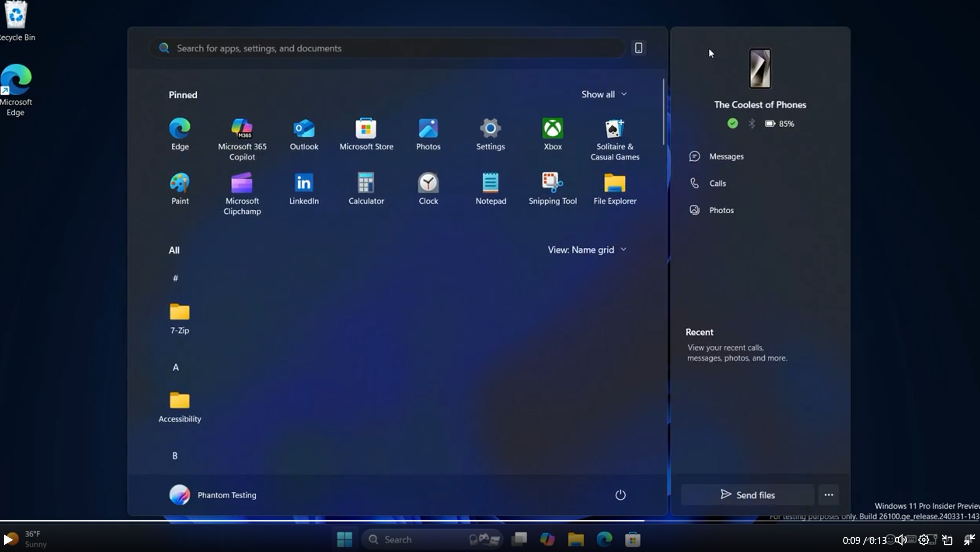Launch the pinned Photos app
980x552 pixels.
pos(428,134)
